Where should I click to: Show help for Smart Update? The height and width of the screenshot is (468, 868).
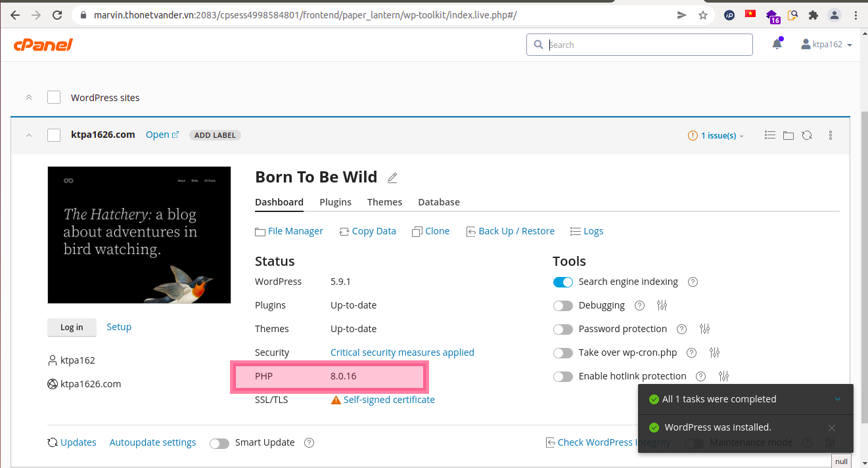[x=309, y=443]
